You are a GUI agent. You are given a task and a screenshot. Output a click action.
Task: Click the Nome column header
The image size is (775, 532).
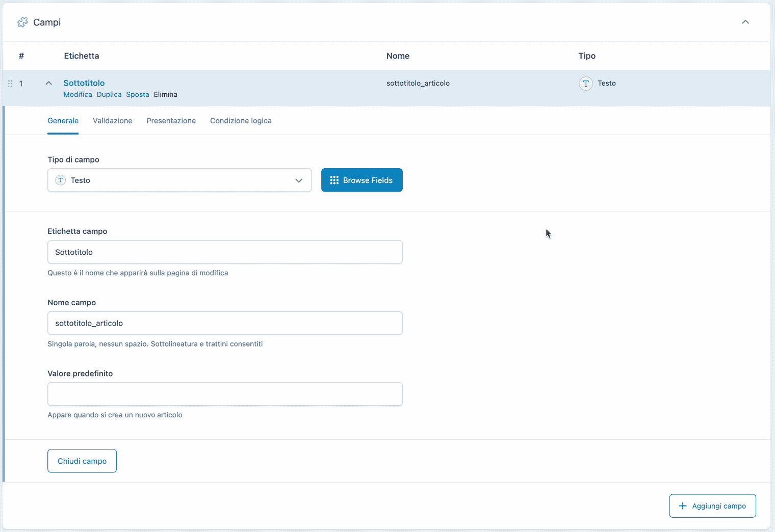tap(398, 56)
